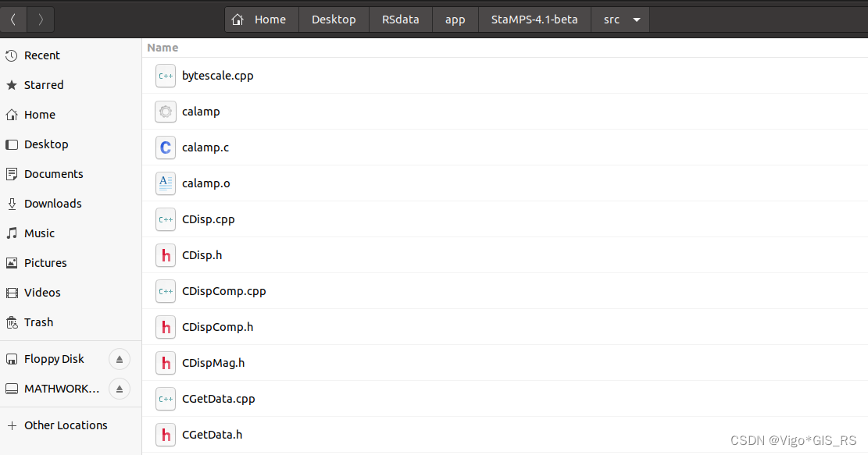Open Pictures in the sidebar
The height and width of the screenshot is (455, 868).
click(71, 263)
